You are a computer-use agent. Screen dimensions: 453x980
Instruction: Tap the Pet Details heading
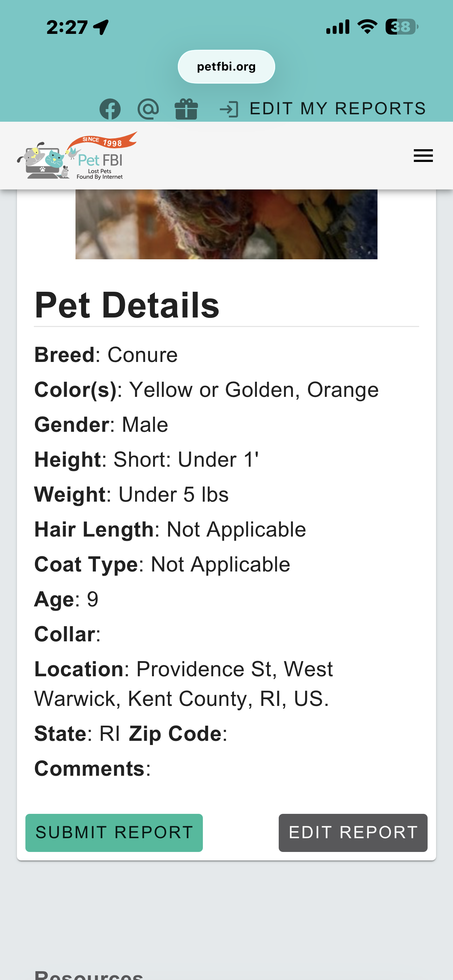(127, 305)
